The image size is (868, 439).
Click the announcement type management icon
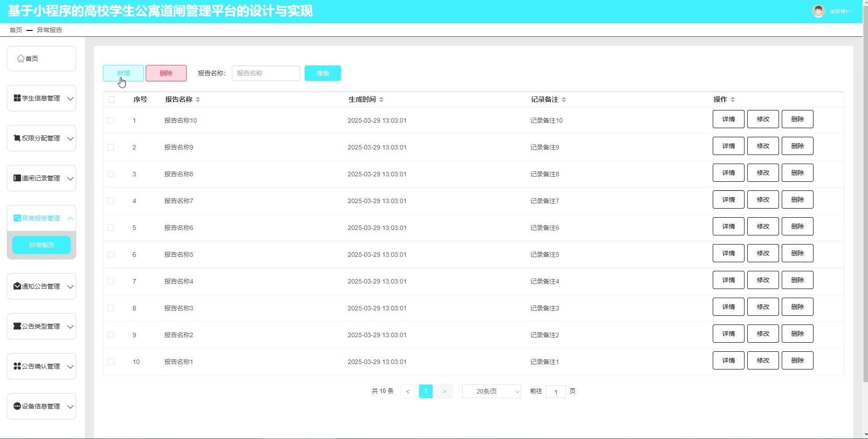click(17, 326)
